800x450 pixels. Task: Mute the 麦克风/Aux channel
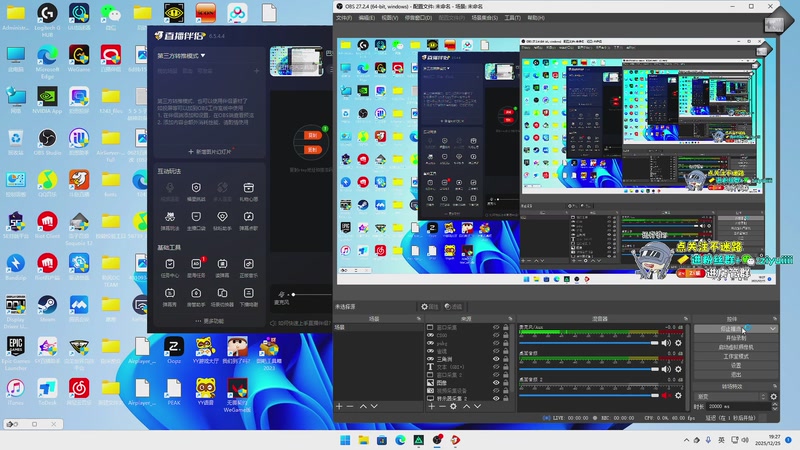pos(666,343)
